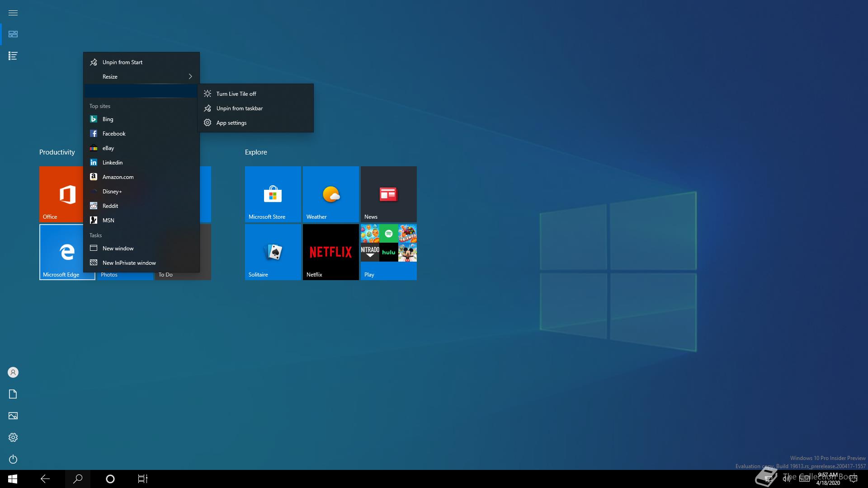Screen dimensions: 868x488
Task: Open Pictures from Start sidebar
Action: point(13,416)
